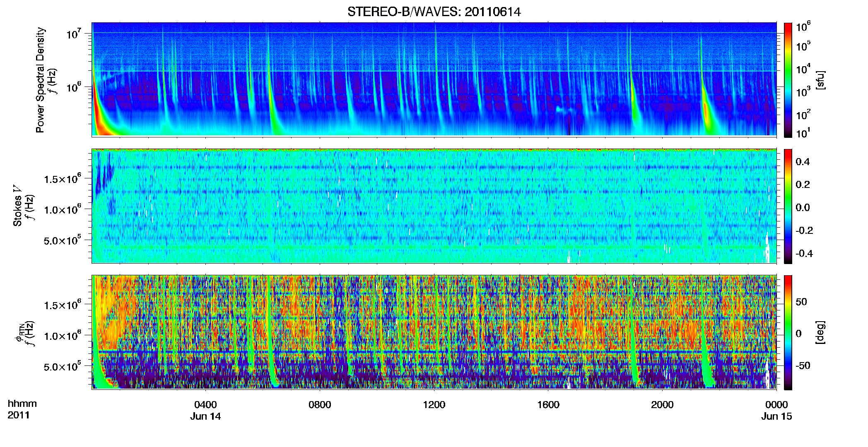Click the Stokes V spectrogram panel
The width and height of the screenshot is (868, 447).
[x=434, y=206]
